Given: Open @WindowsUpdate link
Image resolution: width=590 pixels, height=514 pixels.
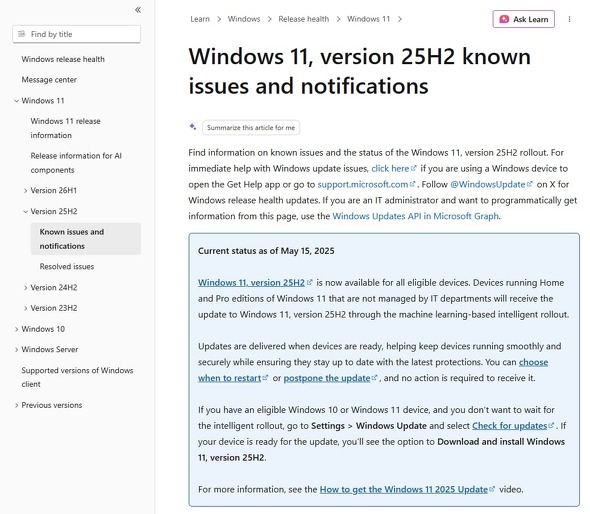Looking at the screenshot, I should pyautogui.click(x=491, y=184).
